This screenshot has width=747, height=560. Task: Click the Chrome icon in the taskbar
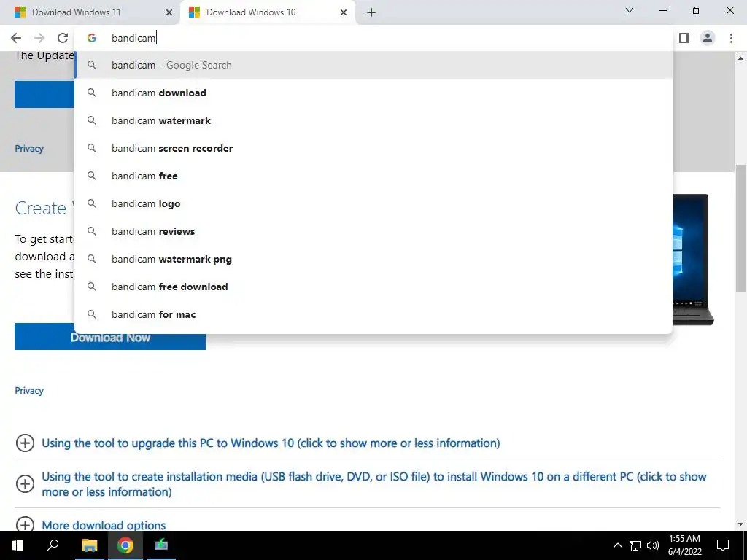tap(125, 545)
